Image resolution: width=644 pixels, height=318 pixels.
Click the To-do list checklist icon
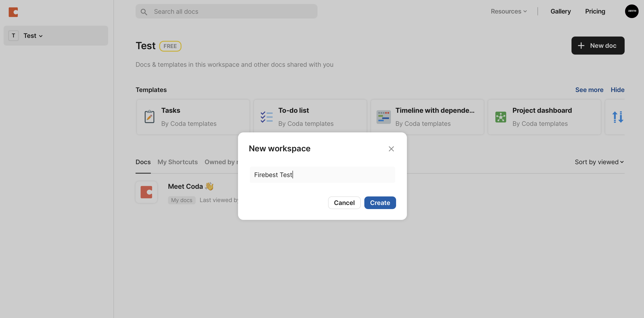267,117
